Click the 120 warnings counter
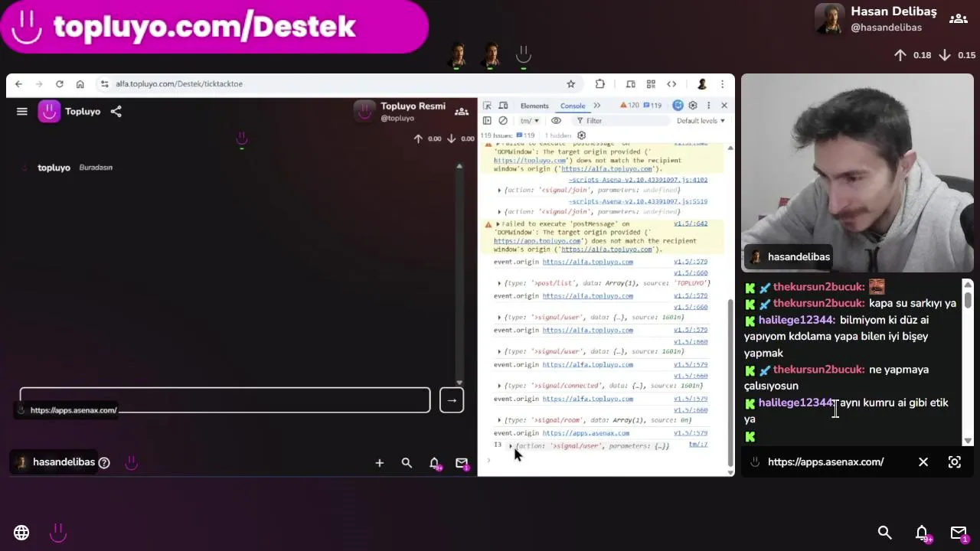This screenshot has height=551, width=980. coord(629,106)
